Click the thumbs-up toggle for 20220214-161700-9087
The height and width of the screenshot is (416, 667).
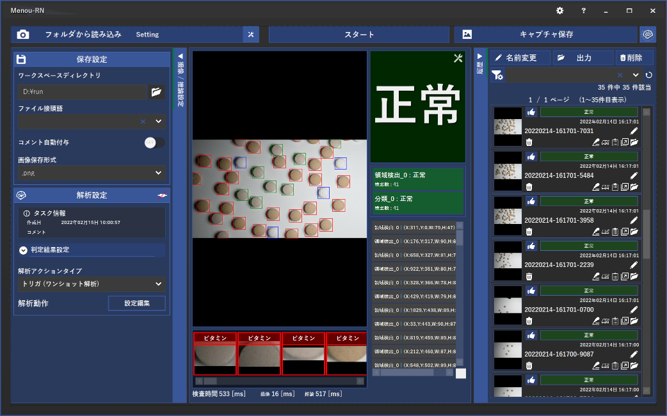[x=531, y=336]
